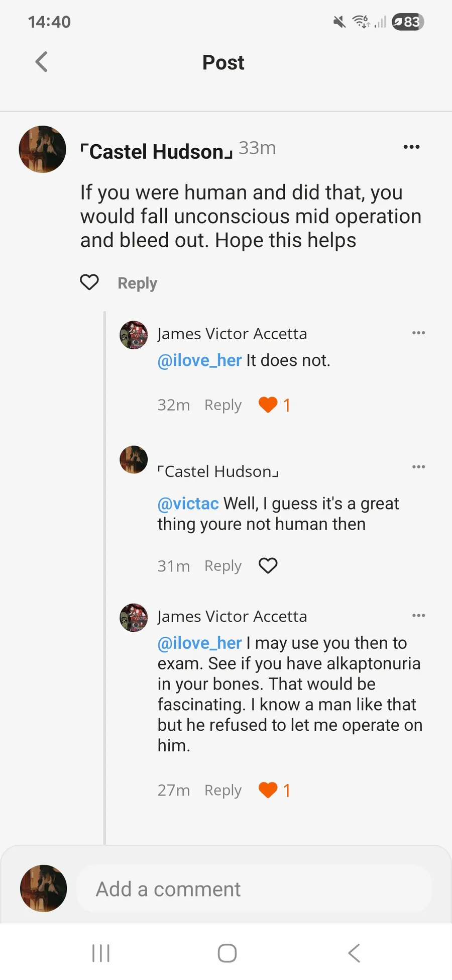Reply to the "It does not." comment
Viewport: 452px width, 980px height.
click(222, 405)
